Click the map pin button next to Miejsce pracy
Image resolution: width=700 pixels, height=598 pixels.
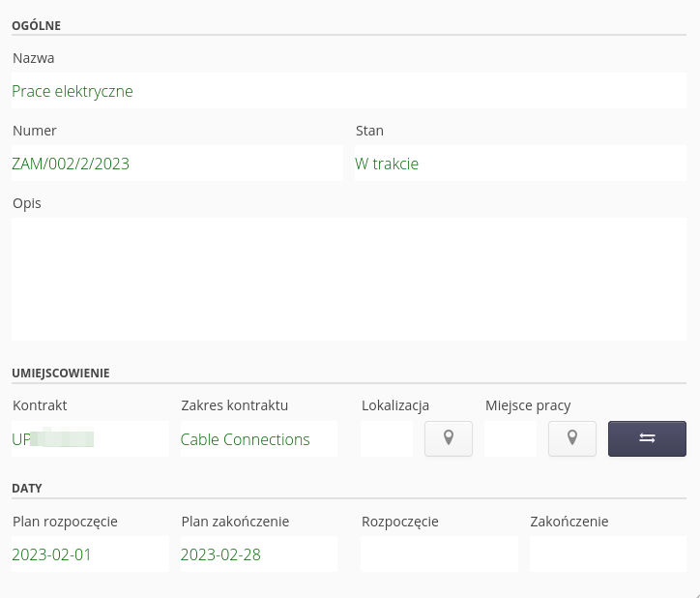(572, 438)
